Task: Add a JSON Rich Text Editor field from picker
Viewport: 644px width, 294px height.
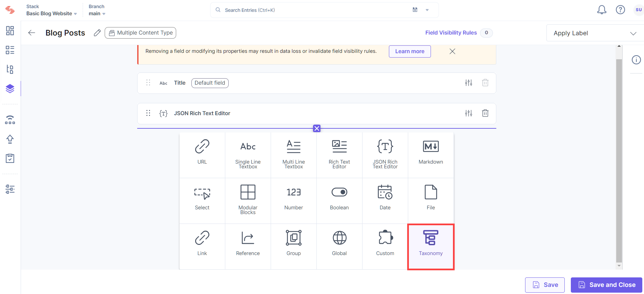Action: tap(385, 155)
